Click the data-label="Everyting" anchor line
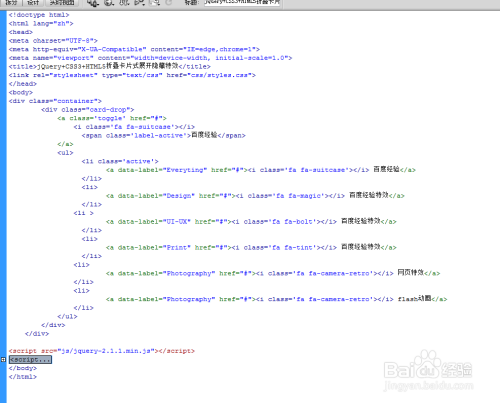 [x=261, y=170]
